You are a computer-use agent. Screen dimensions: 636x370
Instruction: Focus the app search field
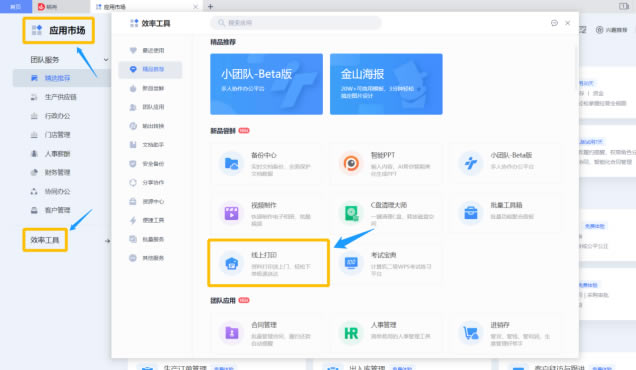(x=296, y=23)
